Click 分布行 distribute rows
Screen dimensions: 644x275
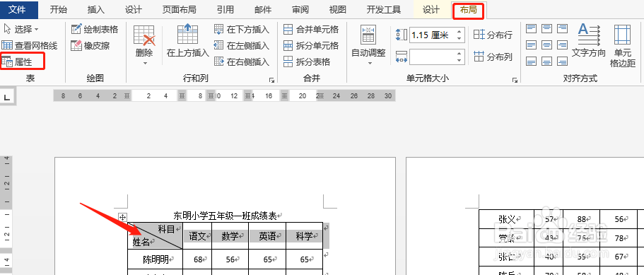[493, 35]
